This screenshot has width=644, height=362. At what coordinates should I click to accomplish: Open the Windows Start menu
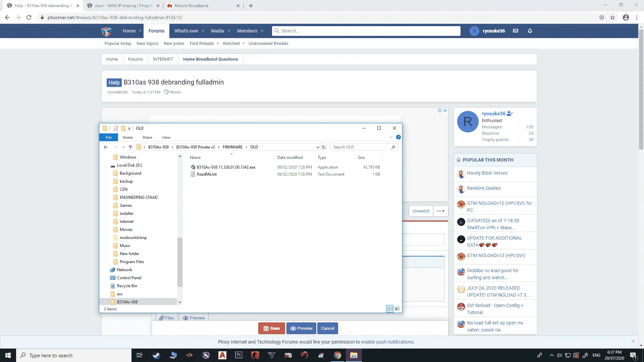(x=8, y=355)
